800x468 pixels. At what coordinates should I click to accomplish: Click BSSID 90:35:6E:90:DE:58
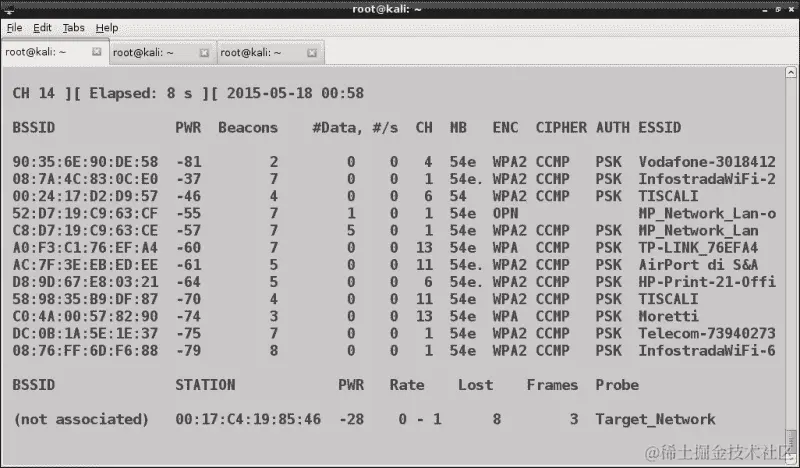tap(85, 162)
